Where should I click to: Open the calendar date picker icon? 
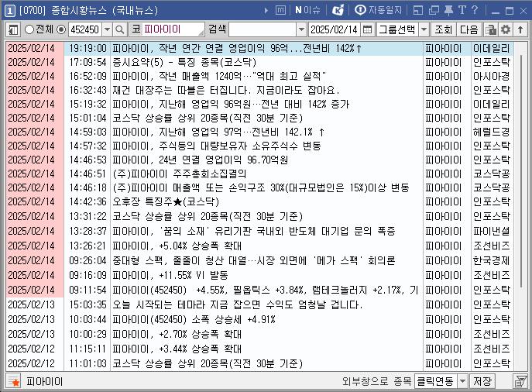click(x=367, y=30)
